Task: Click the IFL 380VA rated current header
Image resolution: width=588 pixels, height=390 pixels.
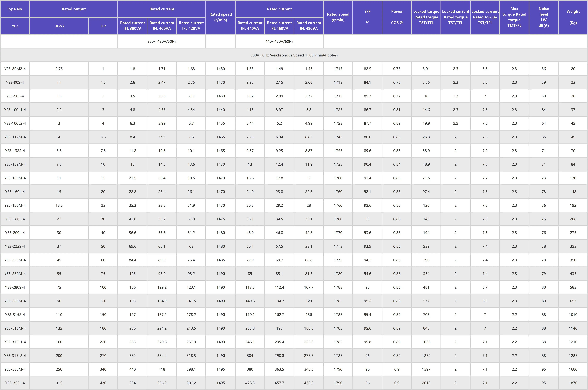Action: tap(132, 26)
